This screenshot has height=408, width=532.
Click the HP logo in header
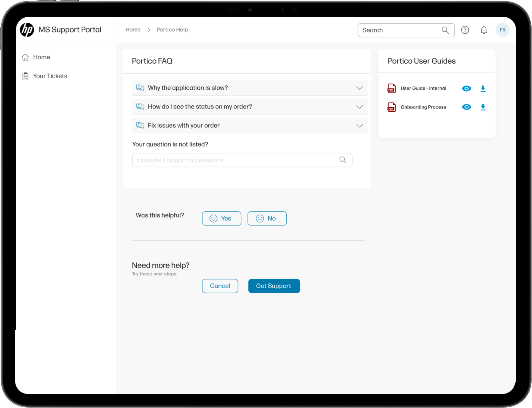(x=27, y=30)
